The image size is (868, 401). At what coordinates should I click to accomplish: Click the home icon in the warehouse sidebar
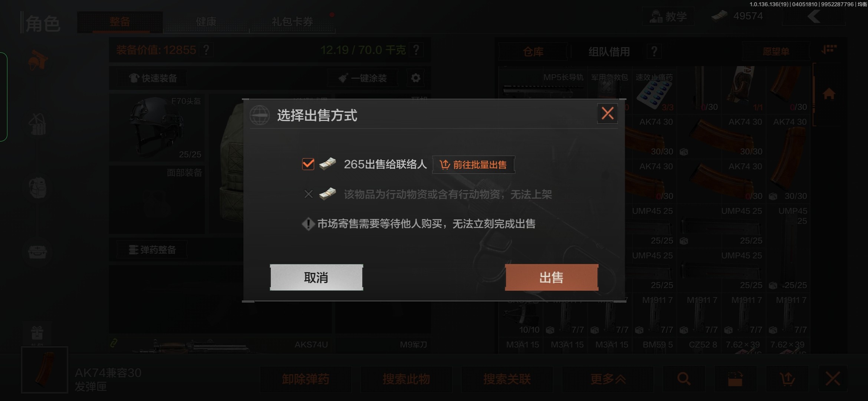pyautogui.click(x=829, y=94)
